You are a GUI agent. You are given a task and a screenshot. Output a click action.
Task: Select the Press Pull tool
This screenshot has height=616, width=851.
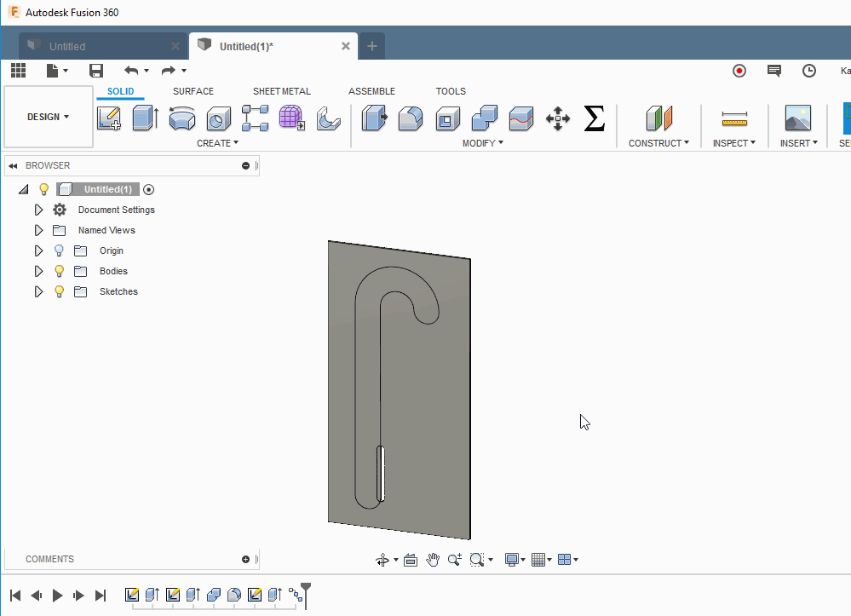[375, 118]
